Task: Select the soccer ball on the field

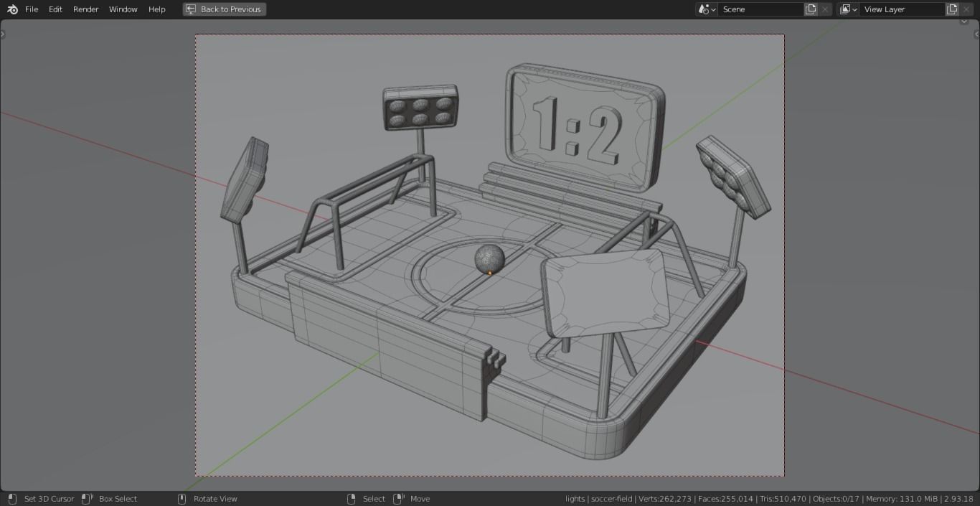Action: (489, 258)
